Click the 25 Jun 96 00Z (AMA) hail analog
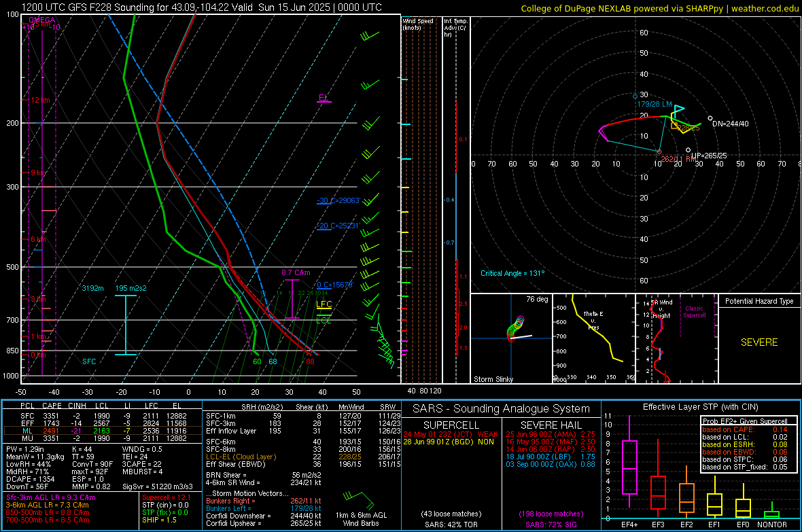 [x=551, y=434]
